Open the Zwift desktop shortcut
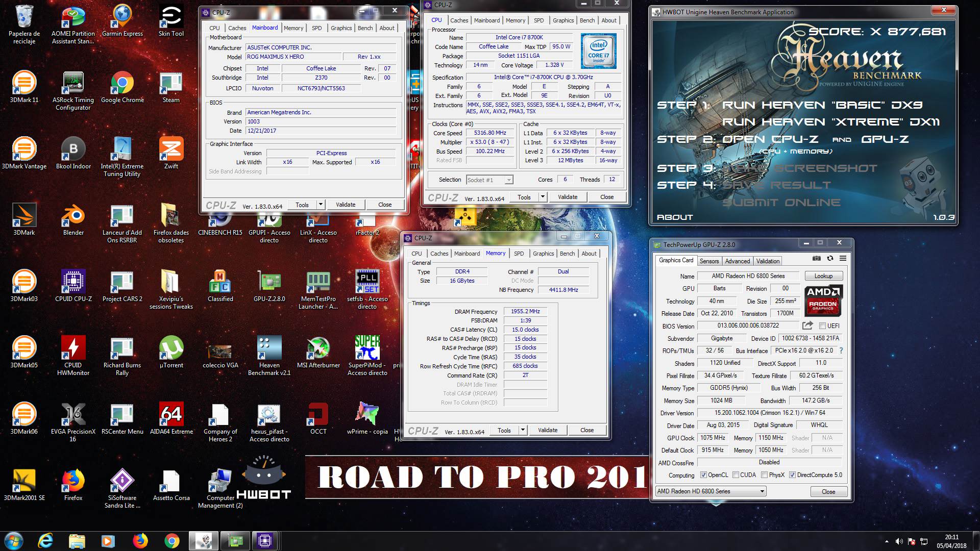This screenshot has height=551, width=980. (x=171, y=153)
